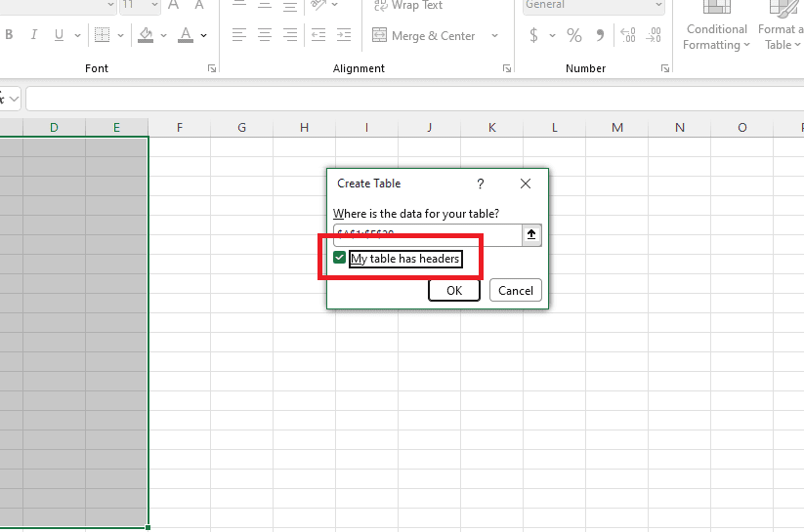Open General number format dropdown
Viewport: 804px width, 532px height.
[x=658, y=5]
